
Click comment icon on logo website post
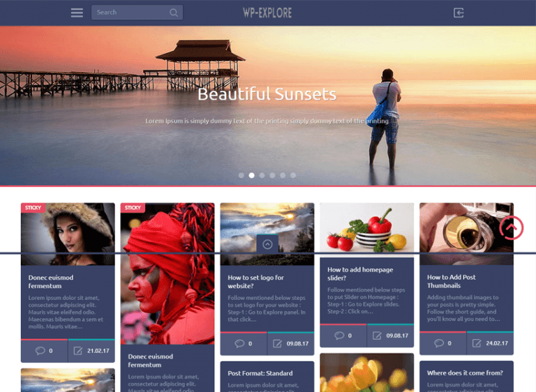point(239,343)
